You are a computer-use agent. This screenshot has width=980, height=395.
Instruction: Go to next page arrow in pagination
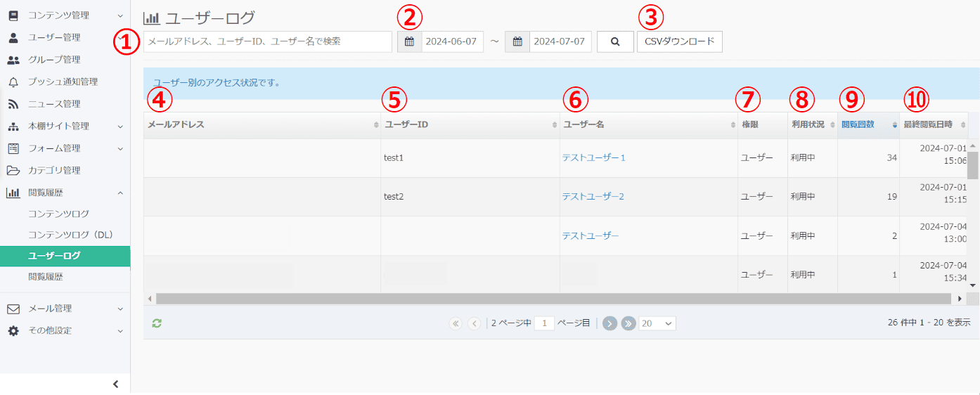610,323
